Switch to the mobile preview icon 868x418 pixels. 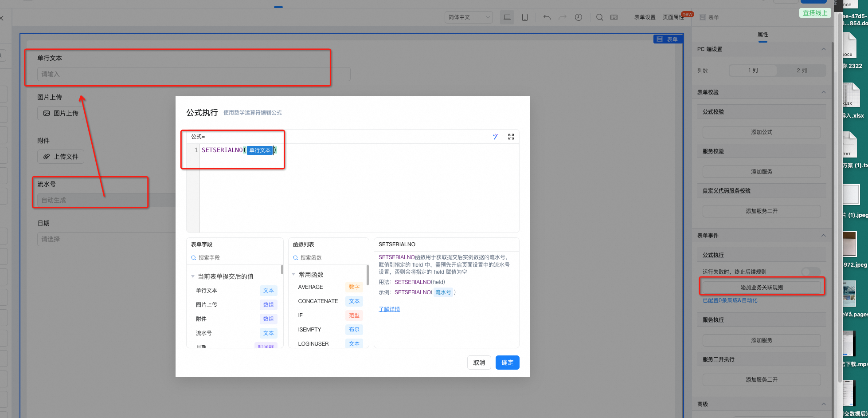point(525,17)
